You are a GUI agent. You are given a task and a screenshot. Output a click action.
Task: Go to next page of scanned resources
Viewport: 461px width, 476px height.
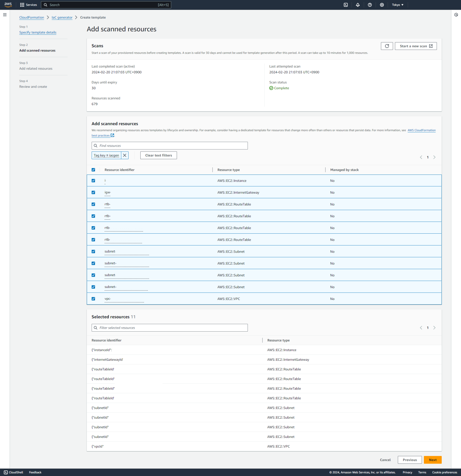coord(434,157)
